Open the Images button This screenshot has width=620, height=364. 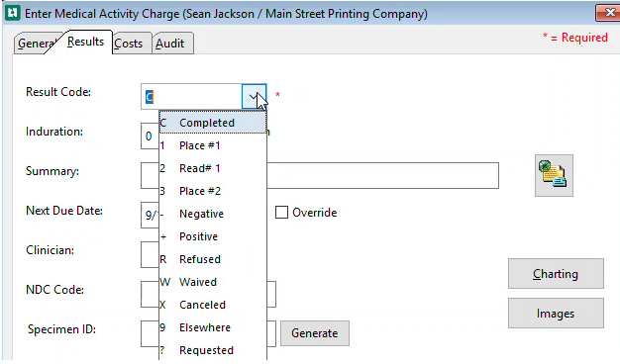pos(556,314)
